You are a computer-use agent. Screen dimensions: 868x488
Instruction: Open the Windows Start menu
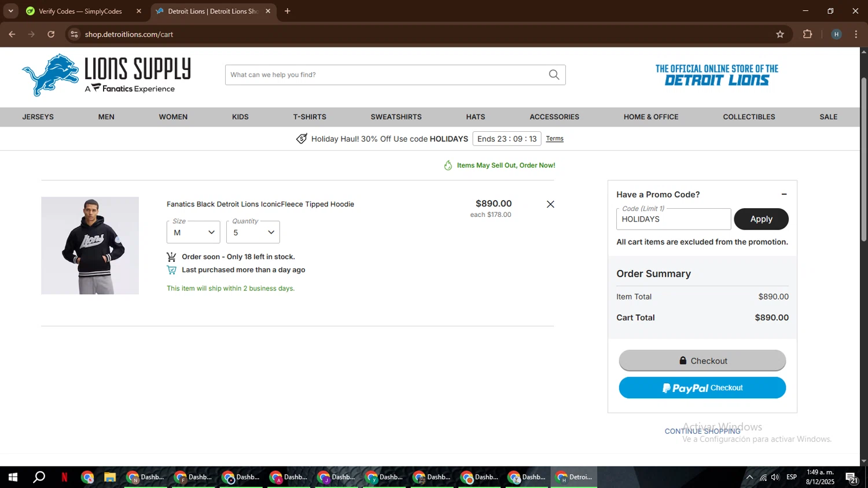pyautogui.click(x=13, y=477)
